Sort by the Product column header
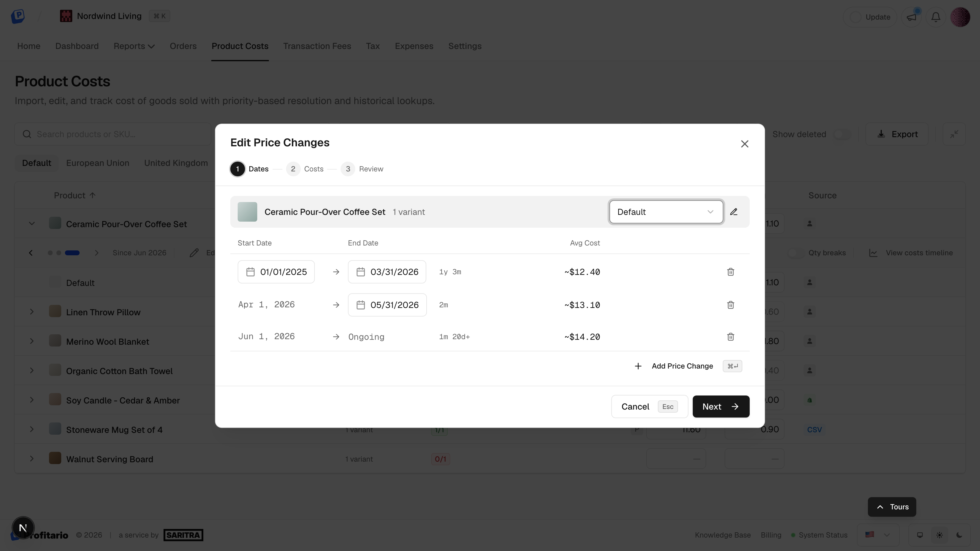This screenshot has width=980, height=551. click(74, 196)
